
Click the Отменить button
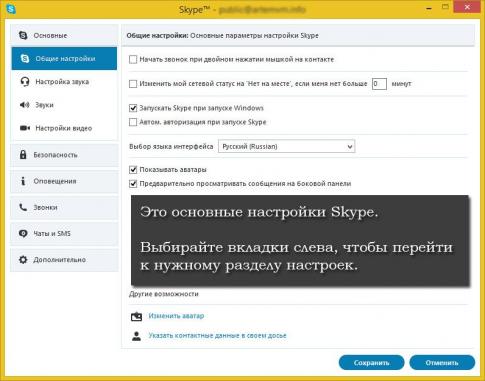tap(442, 363)
